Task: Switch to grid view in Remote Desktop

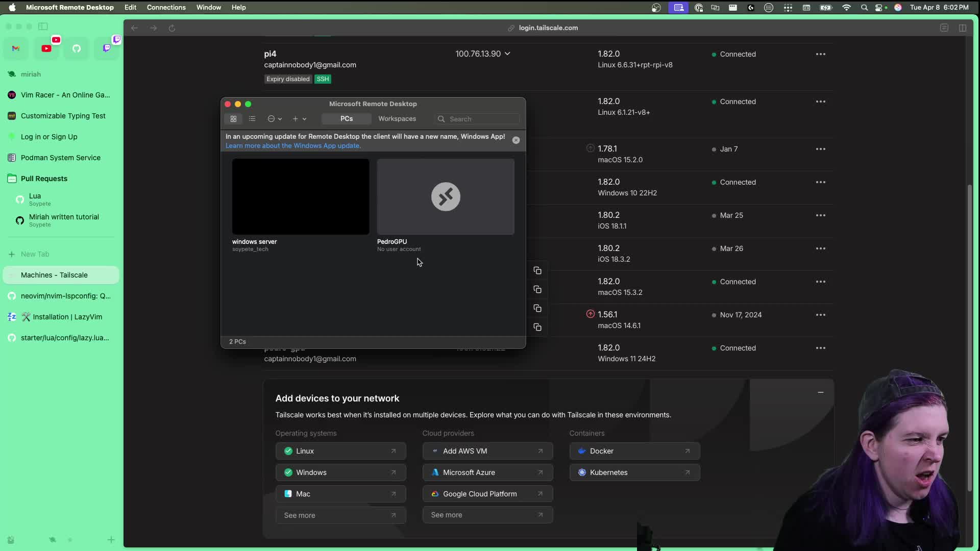Action: [233, 119]
